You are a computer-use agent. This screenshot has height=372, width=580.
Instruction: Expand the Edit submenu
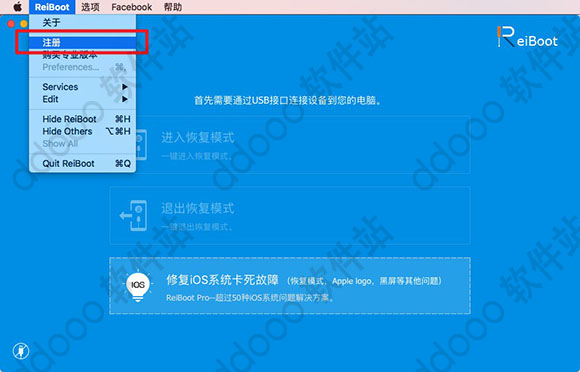point(82,99)
